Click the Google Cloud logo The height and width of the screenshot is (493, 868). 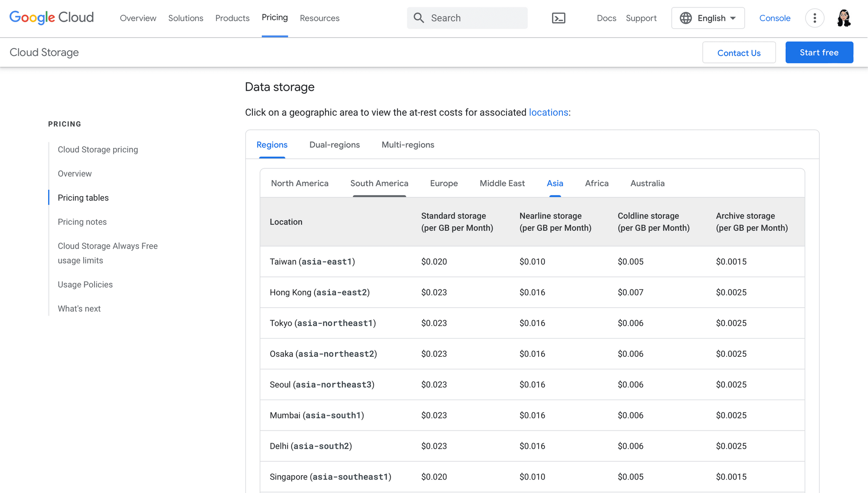pos(51,17)
